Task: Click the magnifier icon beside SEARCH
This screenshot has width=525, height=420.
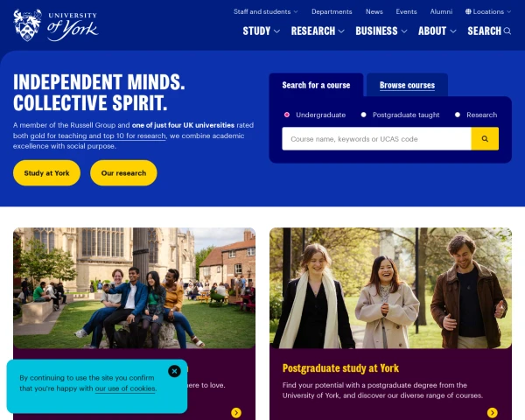Action: click(x=507, y=31)
